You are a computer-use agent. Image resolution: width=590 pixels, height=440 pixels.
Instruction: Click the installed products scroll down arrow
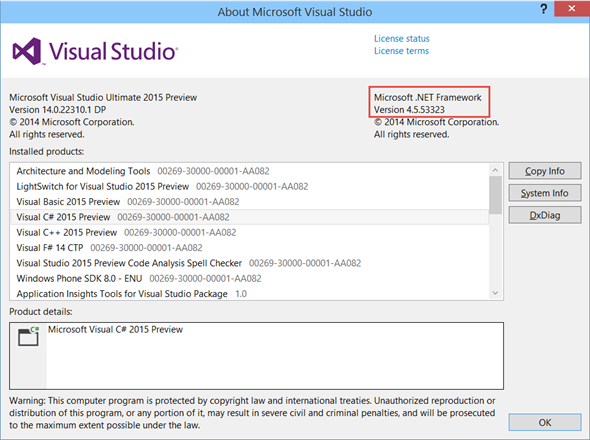point(495,293)
